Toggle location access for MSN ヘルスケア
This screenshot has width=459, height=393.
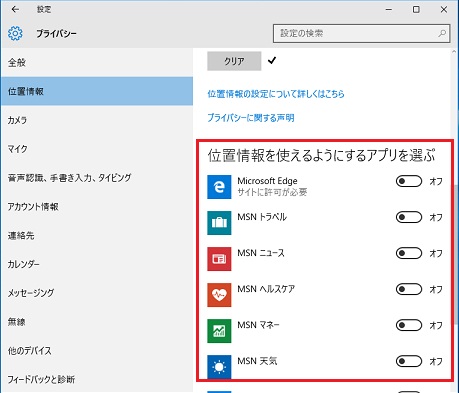point(409,289)
